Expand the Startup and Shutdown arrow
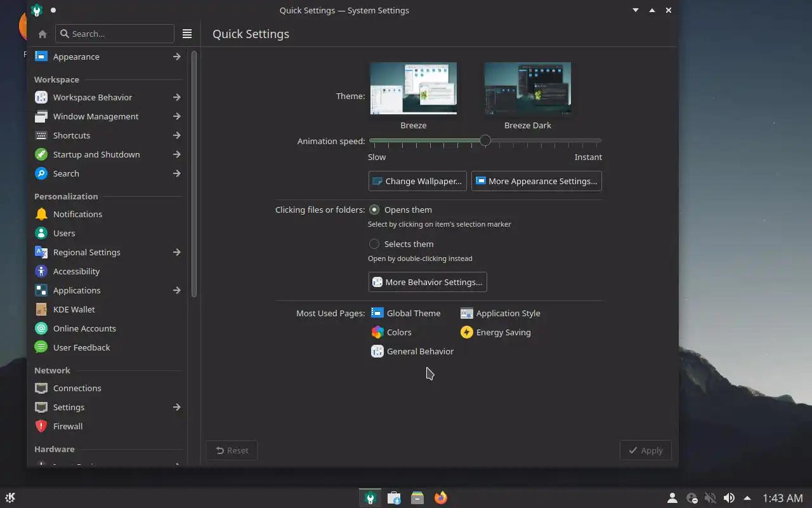812x508 pixels. pos(177,154)
